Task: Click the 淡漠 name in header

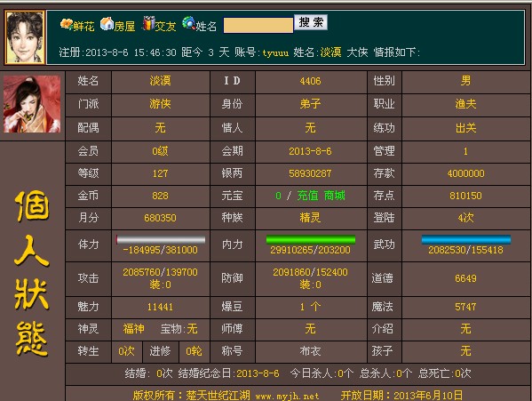Action: point(330,52)
